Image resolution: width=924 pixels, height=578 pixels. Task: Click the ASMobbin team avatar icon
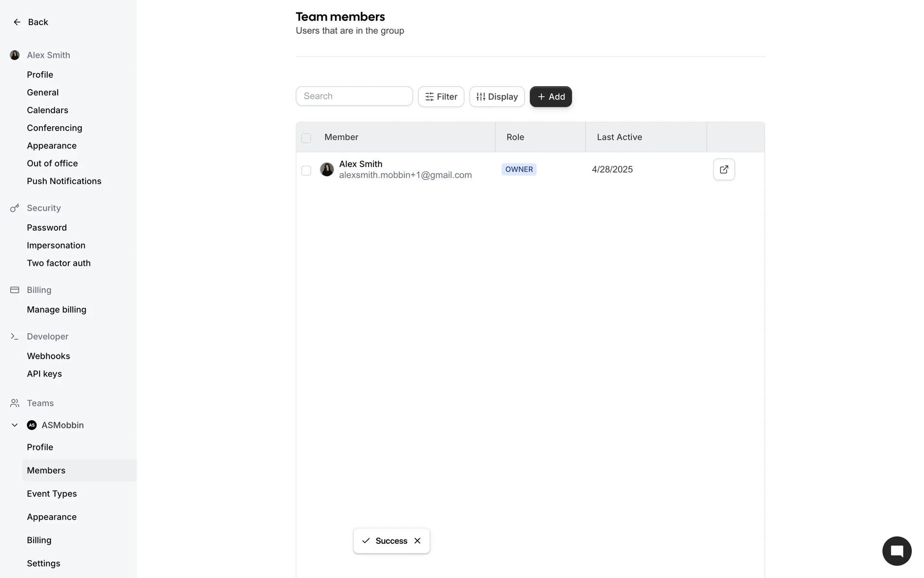pos(32,425)
